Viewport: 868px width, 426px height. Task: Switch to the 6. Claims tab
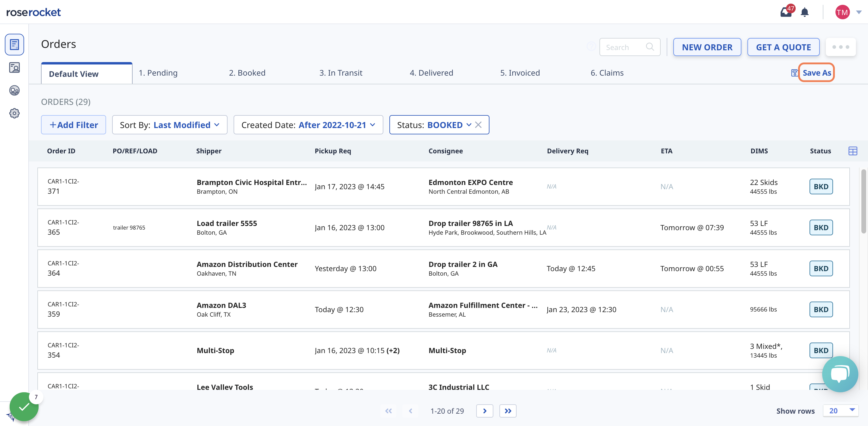(x=607, y=73)
